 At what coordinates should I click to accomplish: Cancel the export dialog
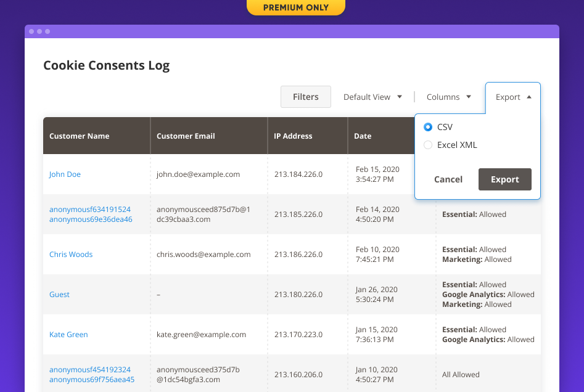[448, 179]
